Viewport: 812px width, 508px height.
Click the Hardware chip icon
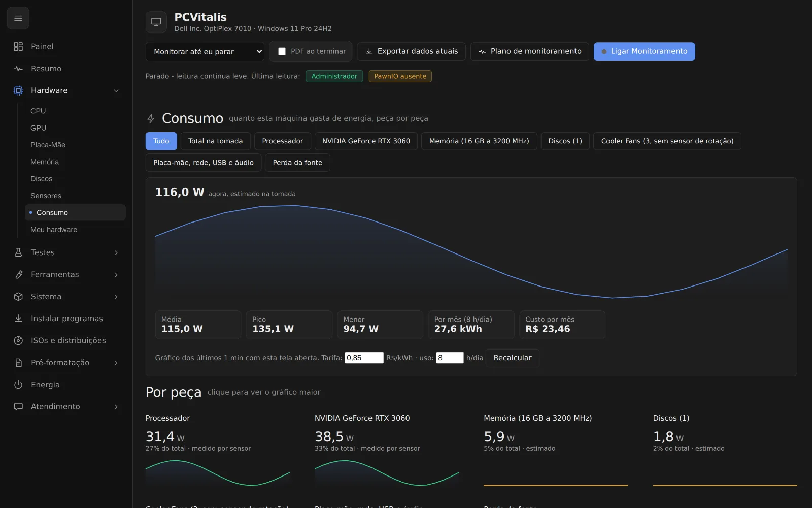[x=18, y=90]
